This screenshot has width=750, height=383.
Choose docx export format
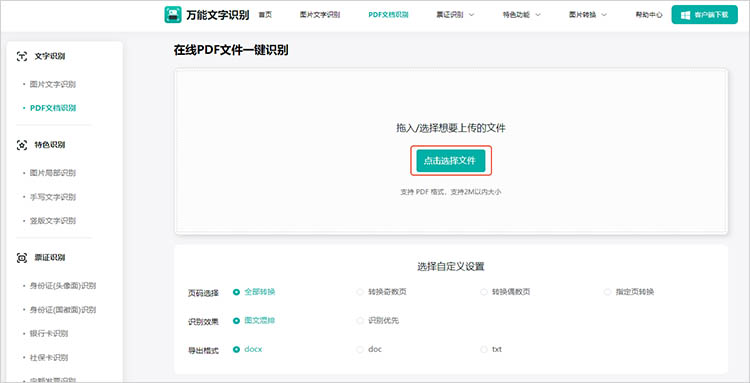click(248, 350)
